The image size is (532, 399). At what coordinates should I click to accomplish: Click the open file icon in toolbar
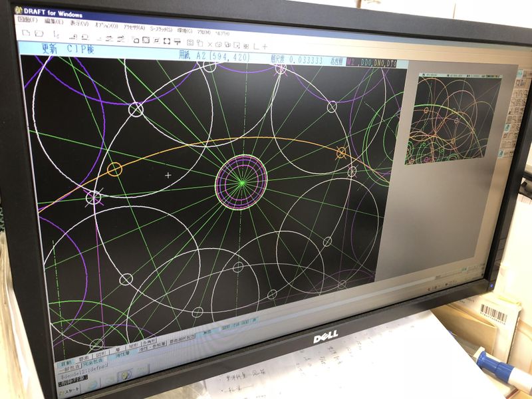39,33
